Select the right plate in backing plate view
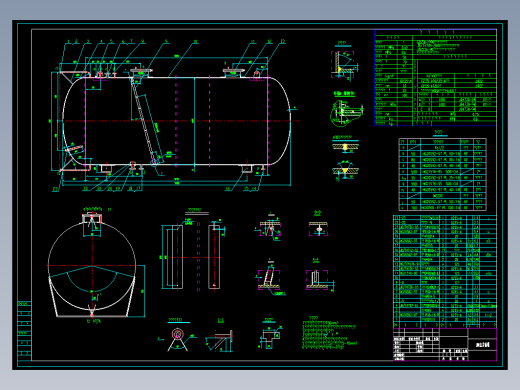520x390 pixels. click(214, 257)
